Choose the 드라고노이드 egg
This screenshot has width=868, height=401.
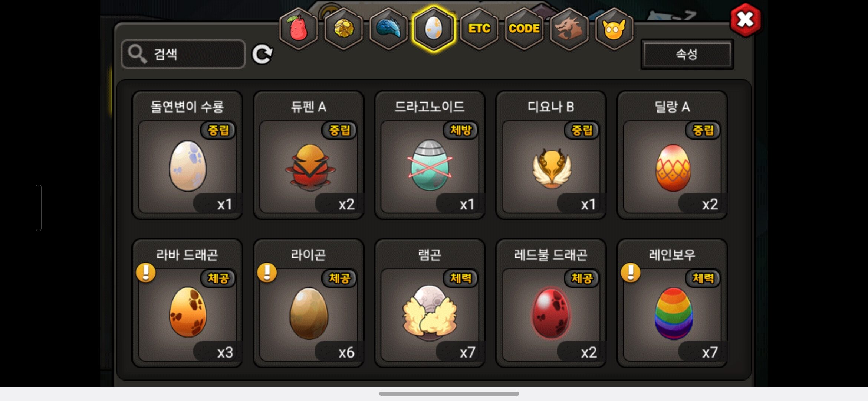pyautogui.click(x=430, y=155)
